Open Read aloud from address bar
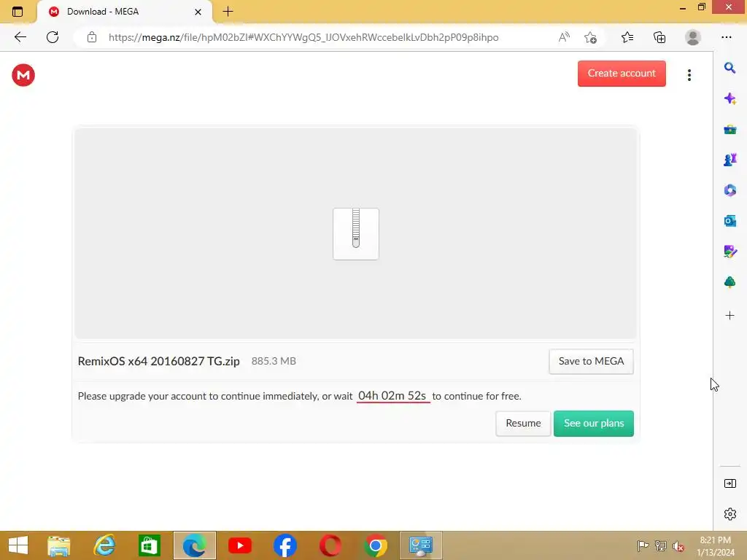Viewport: 747px width, 560px height. pyautogui.click(x=564, y=37)
